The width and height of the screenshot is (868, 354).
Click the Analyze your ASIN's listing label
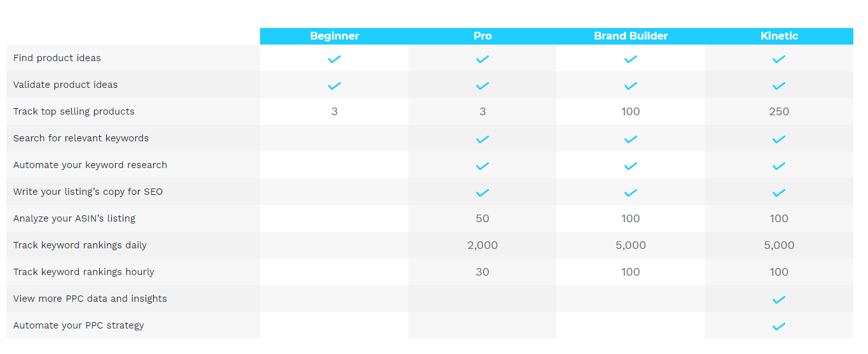point(74,218)
